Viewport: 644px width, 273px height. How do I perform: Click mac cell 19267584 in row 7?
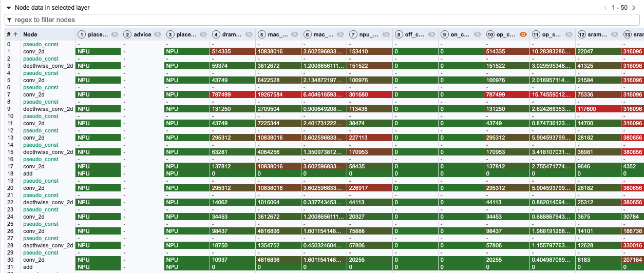point(278,94)
